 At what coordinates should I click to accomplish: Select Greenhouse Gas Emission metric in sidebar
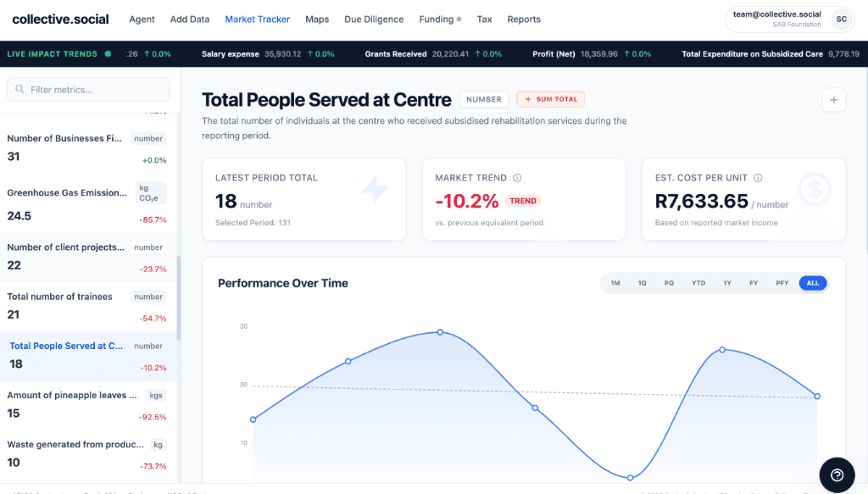pyautogui.click(x=88, y=203)
